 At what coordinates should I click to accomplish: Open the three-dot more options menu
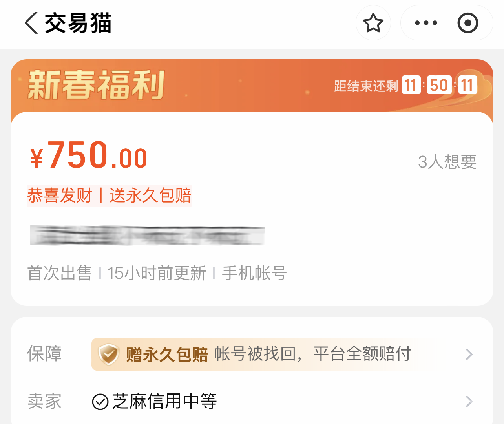tap(426, 23)
